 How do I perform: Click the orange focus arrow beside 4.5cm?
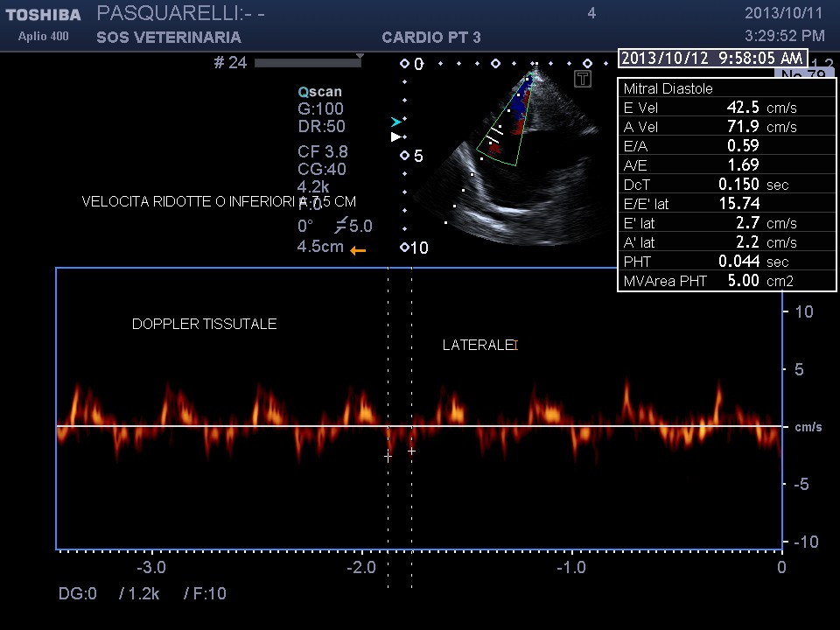(358, 250)
